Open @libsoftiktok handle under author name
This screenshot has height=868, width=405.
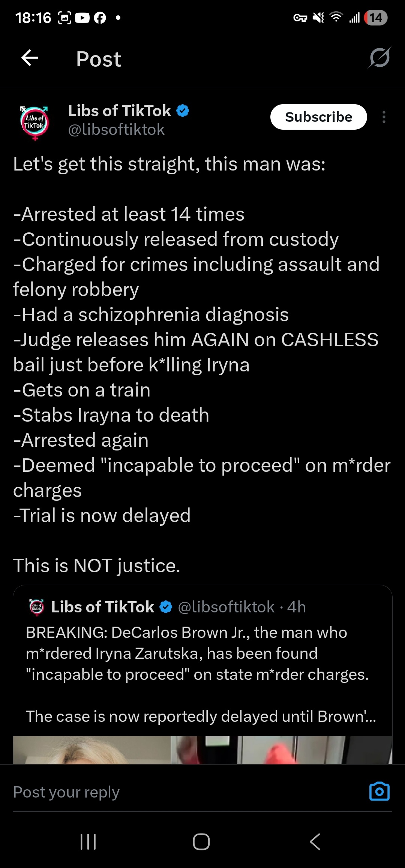pos(116,130)
